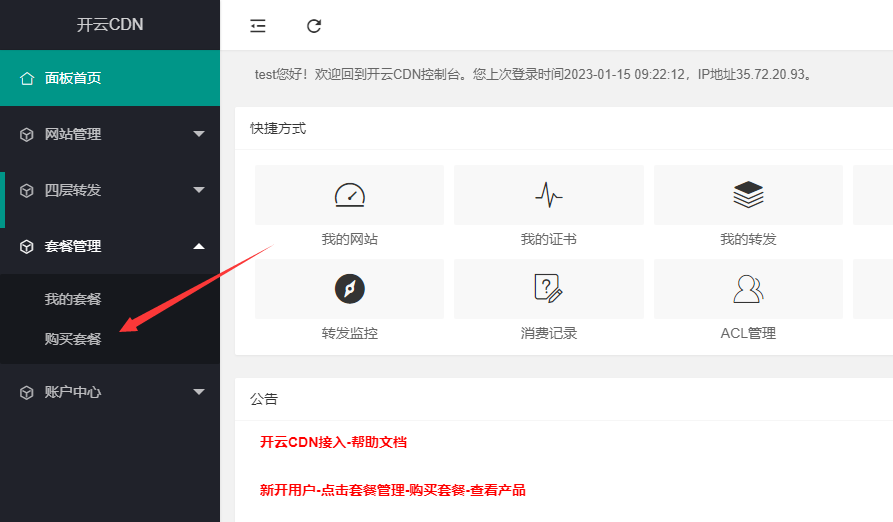Expand the 账户中心 dropdown arrow
Image resolution: width=893 pixels, height=522 pixels.
[199, 392]
